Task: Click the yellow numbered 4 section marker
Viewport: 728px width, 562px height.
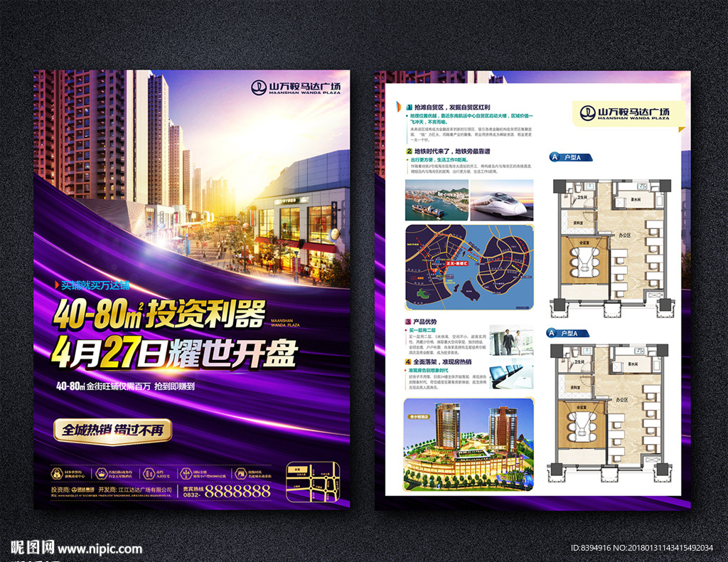Action: [x=408, y=362]
